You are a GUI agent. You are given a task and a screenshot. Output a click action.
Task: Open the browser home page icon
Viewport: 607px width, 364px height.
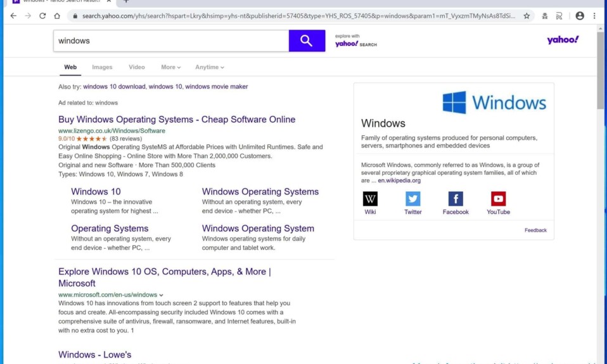coord(57,16)
